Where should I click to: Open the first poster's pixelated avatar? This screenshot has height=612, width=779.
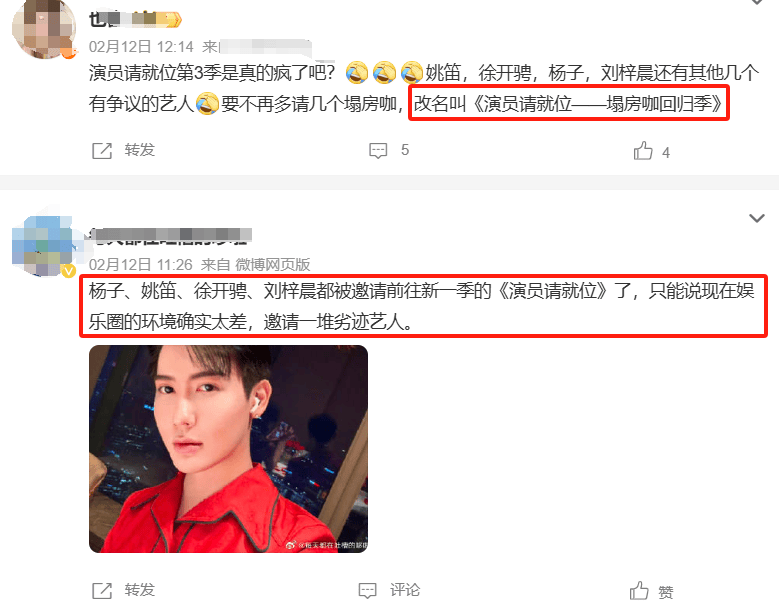click(x=44, y=29)
